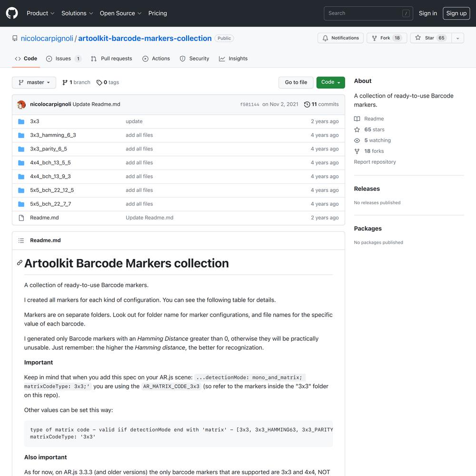Click the Readme.md file icon
Image resolution: width=476 pixels, height=476 pixels.
tap(21, 218)
